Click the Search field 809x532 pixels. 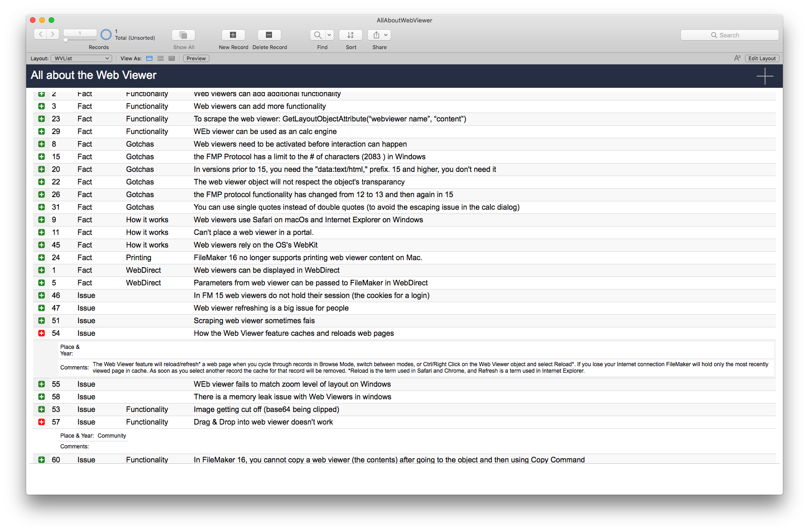tap(730, 35)
